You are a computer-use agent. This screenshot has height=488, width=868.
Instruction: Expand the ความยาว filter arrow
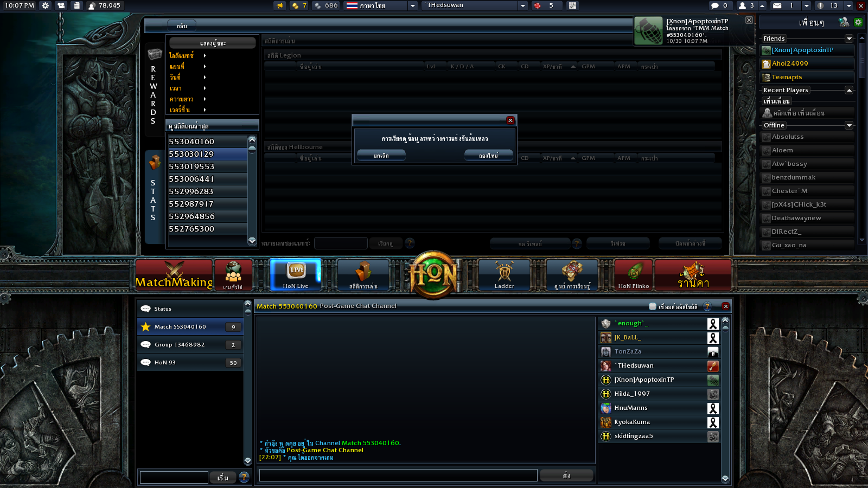[x=205, y=99]
